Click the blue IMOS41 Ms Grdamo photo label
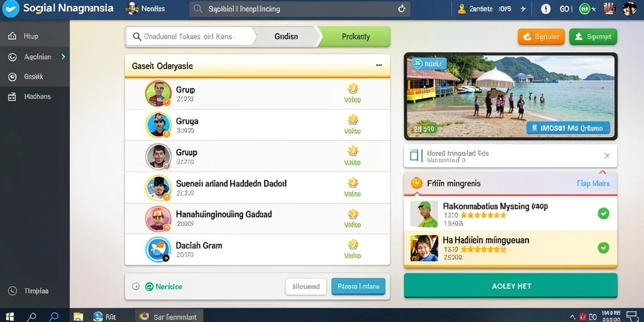Viewport: 644px width, 322px height. [568, 128]
